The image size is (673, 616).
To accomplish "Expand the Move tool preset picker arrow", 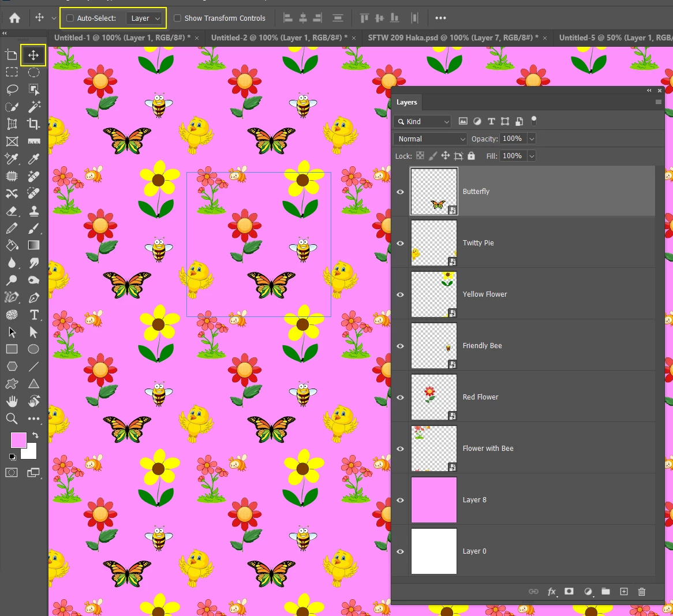I will tap(54, 18).
